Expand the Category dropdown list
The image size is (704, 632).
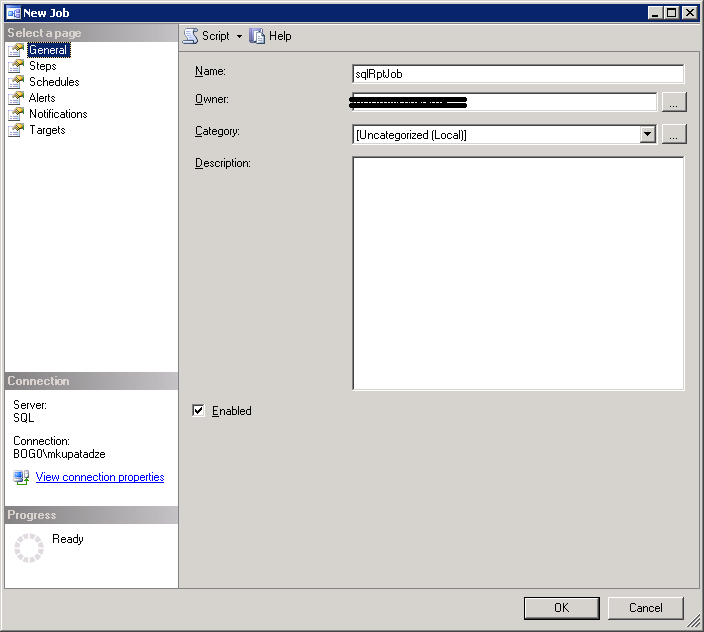click(647, 135)
